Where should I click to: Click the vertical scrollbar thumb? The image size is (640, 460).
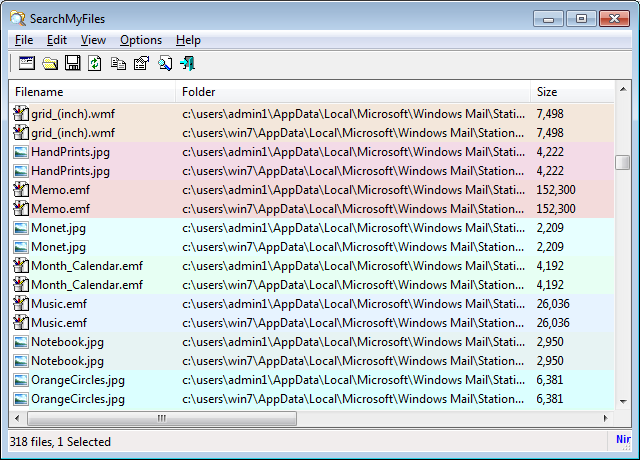(x=622, y=162)
